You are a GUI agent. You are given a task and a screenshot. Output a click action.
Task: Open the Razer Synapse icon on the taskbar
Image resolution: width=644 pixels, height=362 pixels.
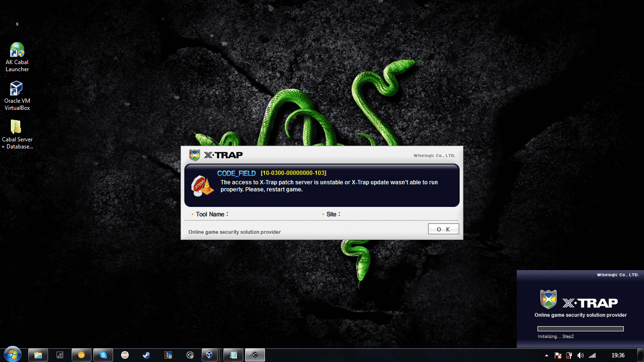coord(60,355)
